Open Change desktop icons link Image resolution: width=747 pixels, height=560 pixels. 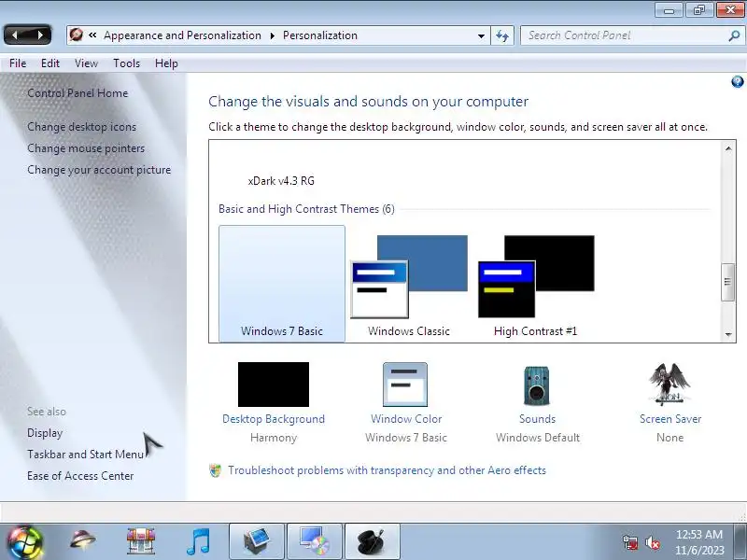pos(81,127)
